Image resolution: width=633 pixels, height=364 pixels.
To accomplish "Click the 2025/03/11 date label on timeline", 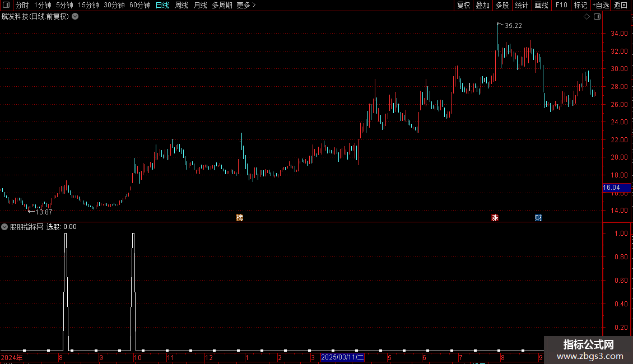I will [342, 357].
